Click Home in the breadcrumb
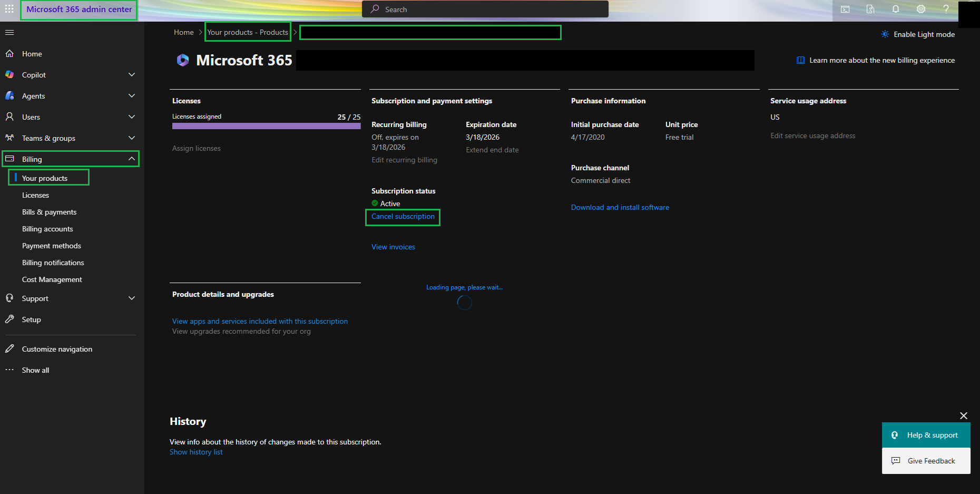 (184, 32)
